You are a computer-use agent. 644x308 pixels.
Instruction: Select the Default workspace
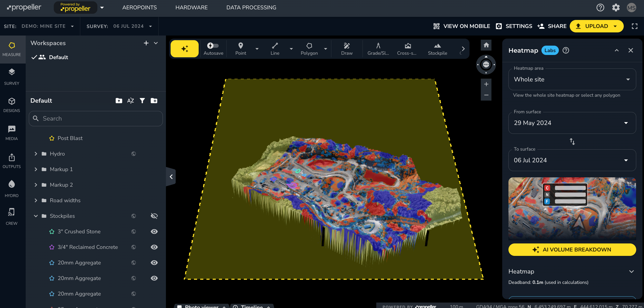tap(58, 57)
